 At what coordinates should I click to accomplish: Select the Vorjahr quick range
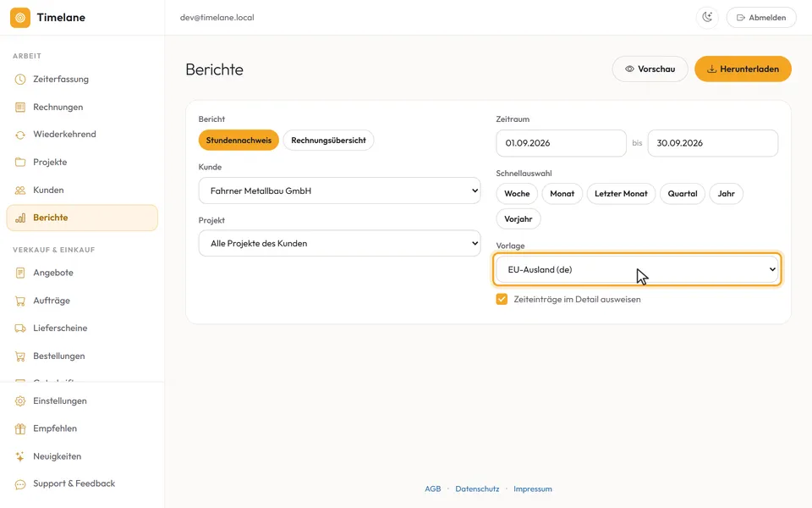518,219
